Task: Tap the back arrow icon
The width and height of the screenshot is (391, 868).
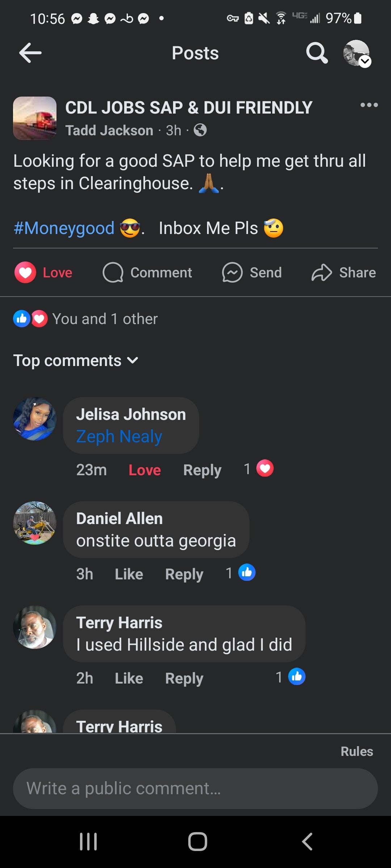Action: click(x=30, y=53)
